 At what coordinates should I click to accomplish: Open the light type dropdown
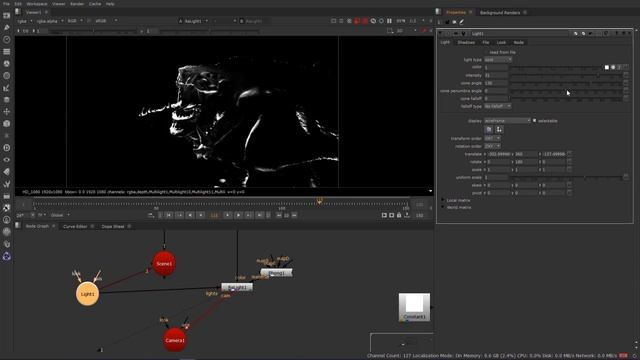[x=498, y=60]
